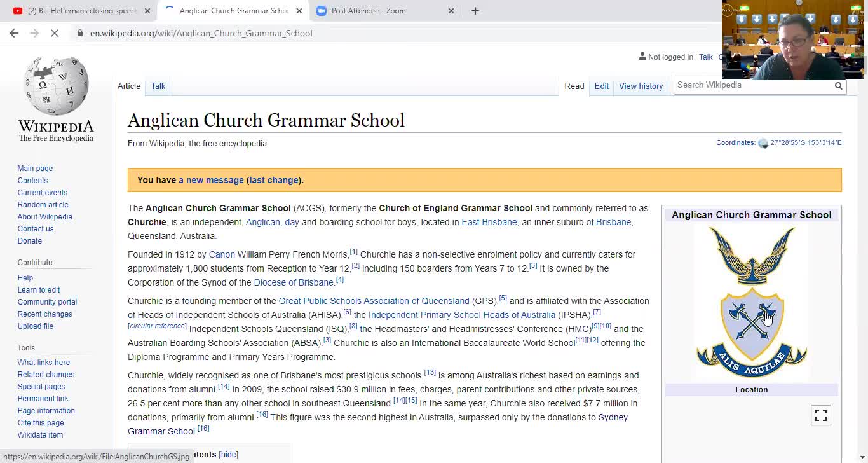
Task: Click the Wikipedia search magnifier icon
Action: coord(838,86)
